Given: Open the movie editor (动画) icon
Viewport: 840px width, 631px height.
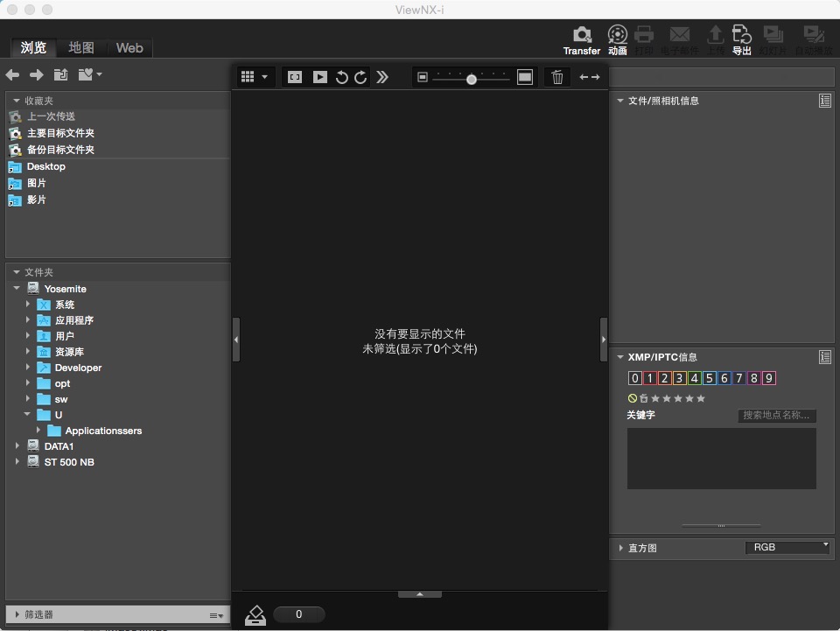Looking at the screenshot, I should coord(618,35).
